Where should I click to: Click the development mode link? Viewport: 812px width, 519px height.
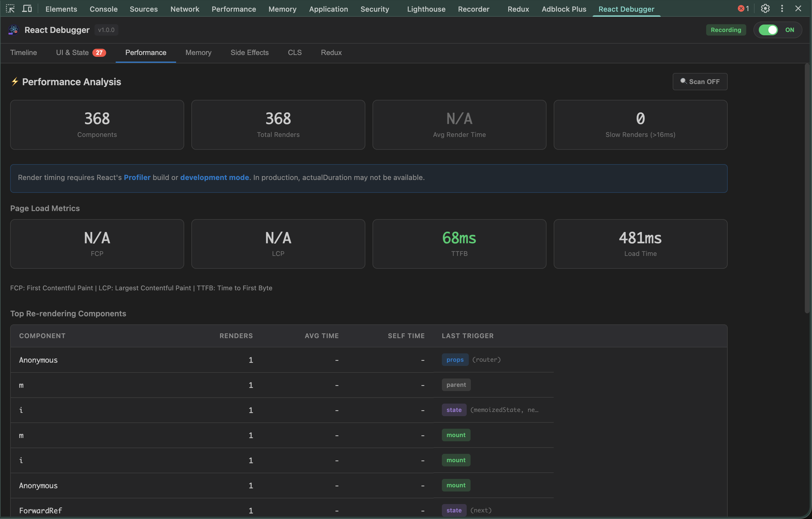[214, 177]
